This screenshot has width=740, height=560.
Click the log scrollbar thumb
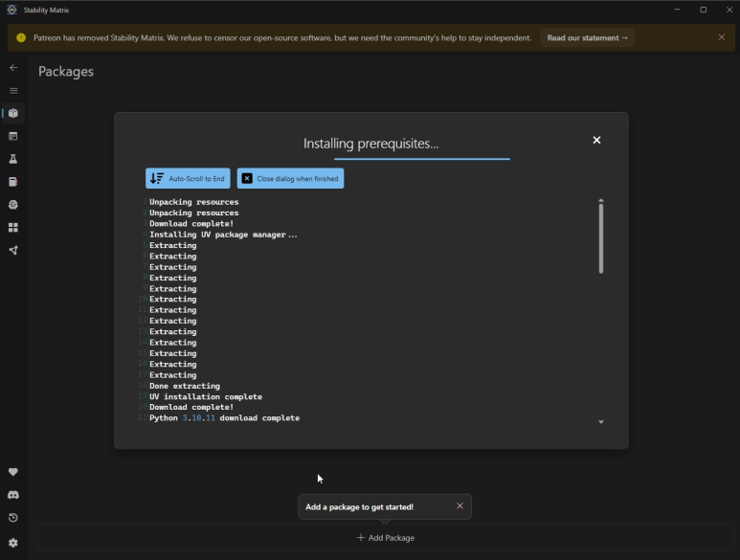tap(601, 237)
